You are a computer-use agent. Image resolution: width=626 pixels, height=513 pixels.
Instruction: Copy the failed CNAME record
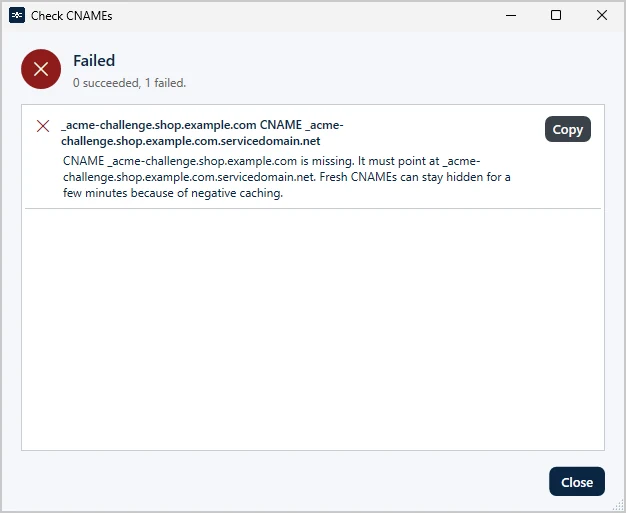pyautogui.click(x=568, y=129)
